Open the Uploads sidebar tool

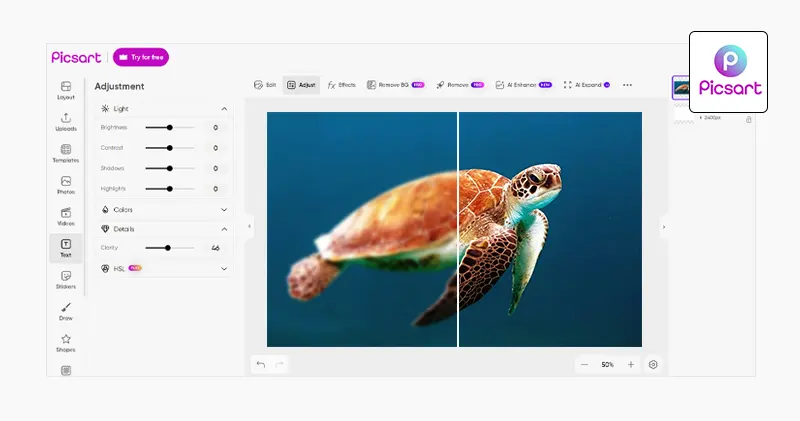(66, 122)
